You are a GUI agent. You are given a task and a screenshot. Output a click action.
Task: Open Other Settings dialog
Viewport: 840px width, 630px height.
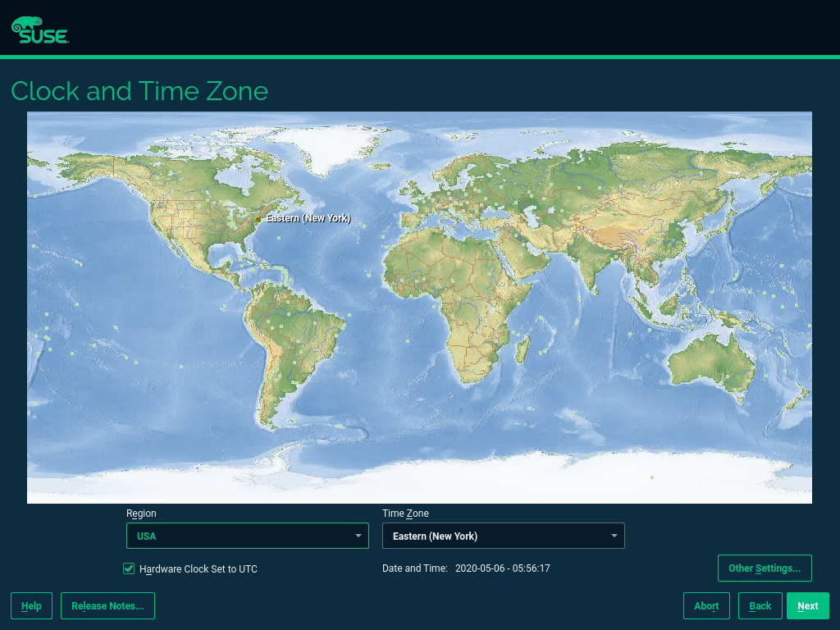pyautogui.click(x=764, y=568)
